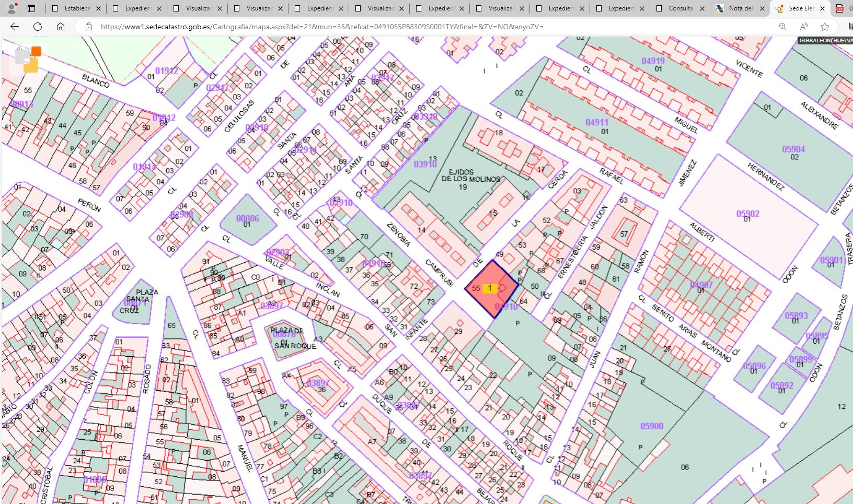The height and width of the screenshot is (504, 853).
Task: Activate Read Aloud icon in address bar
Action: tap(803, 27)
